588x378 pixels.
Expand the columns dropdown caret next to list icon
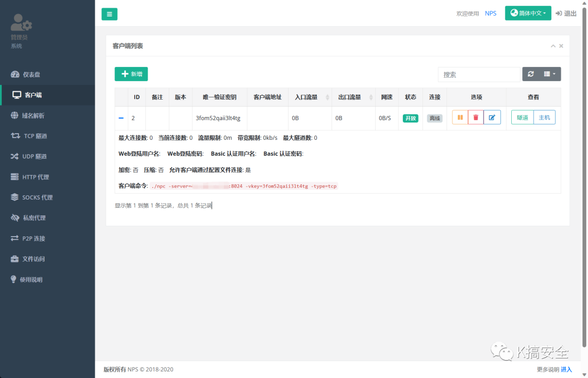pos(554,73)
